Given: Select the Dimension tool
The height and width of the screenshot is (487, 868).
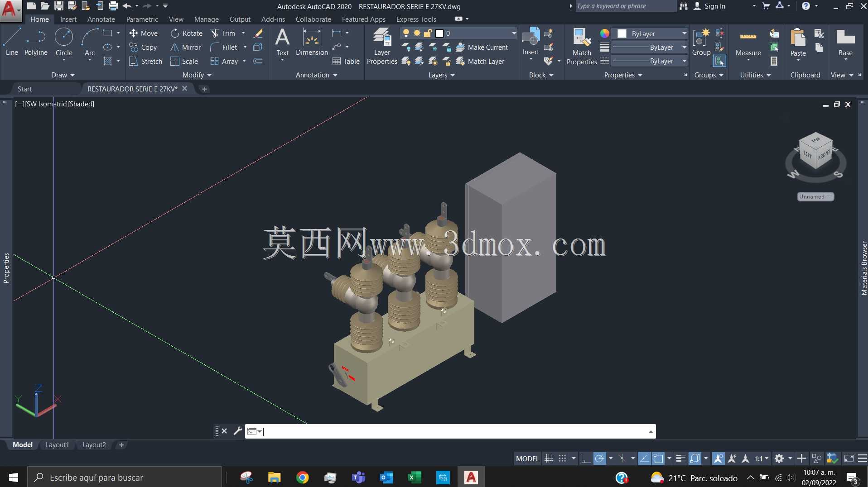Looking at the screenshot, I should (x=312, y=42).
